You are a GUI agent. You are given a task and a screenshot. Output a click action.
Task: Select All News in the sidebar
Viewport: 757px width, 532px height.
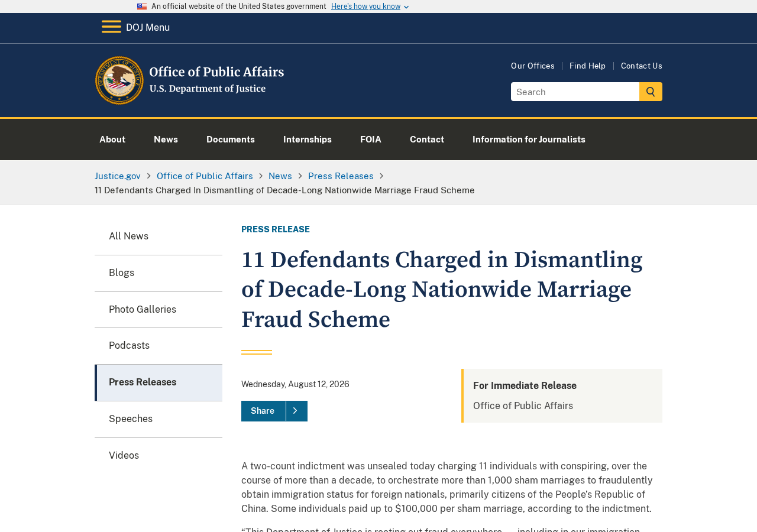click(x=158, y=236)
